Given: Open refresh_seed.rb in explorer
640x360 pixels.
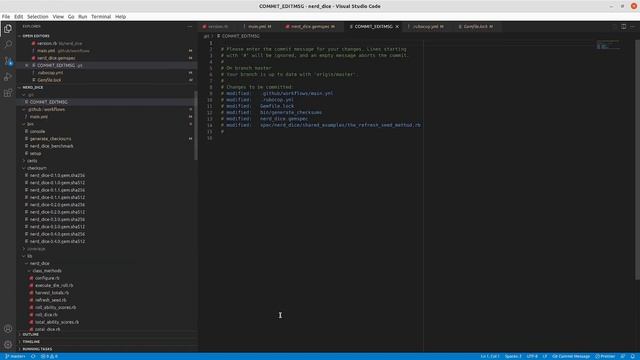Looking at the screenshot, I should pyautogui.click(x=50, y=300).
